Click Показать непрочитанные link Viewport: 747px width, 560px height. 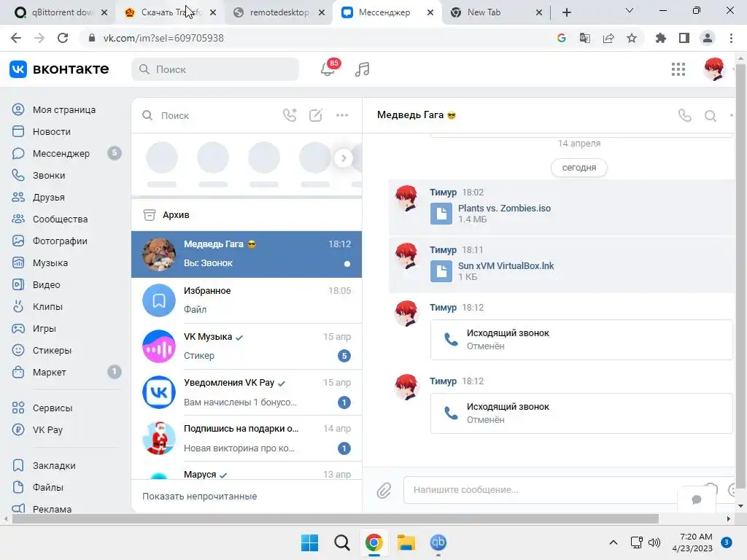200,497
